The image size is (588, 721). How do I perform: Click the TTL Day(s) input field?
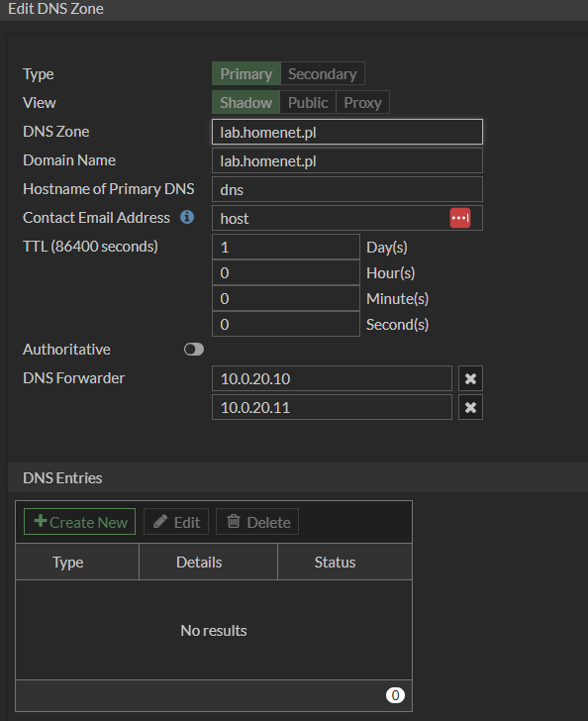pos(285,247)
